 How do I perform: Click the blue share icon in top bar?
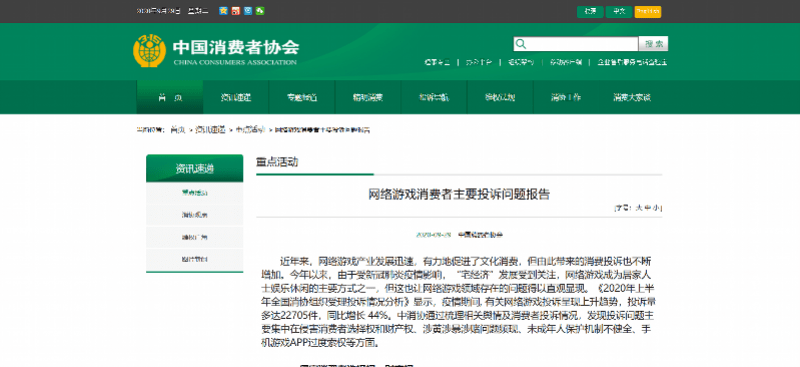(248, 11)
